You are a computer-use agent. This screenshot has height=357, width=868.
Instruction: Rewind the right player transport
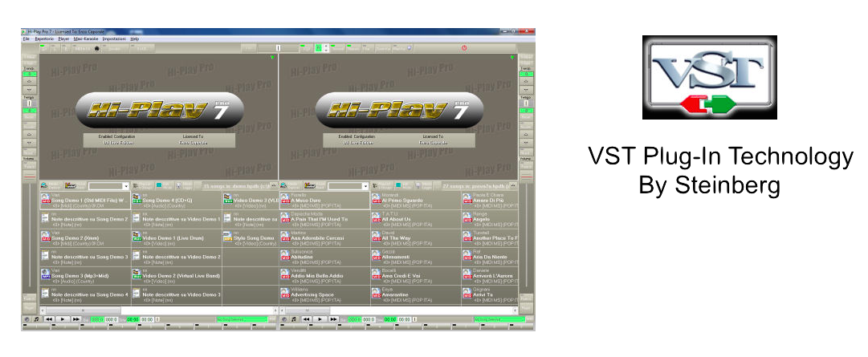coord(307,319)
